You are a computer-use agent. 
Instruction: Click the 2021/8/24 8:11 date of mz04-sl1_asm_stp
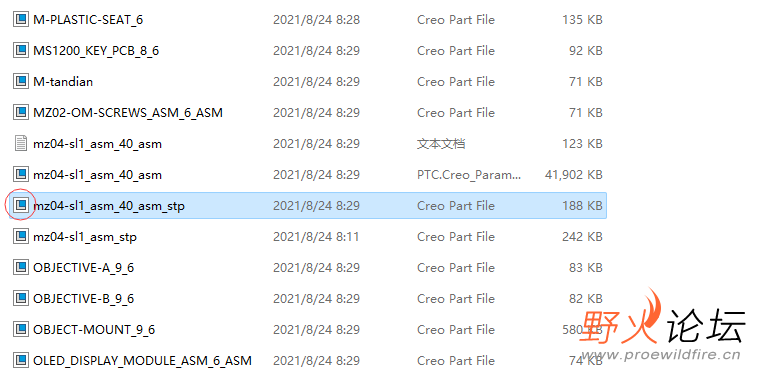[316, 237]
